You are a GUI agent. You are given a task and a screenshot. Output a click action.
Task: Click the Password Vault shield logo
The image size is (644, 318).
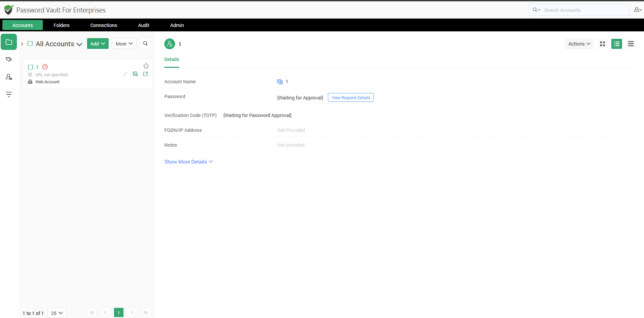coord(9,10)
